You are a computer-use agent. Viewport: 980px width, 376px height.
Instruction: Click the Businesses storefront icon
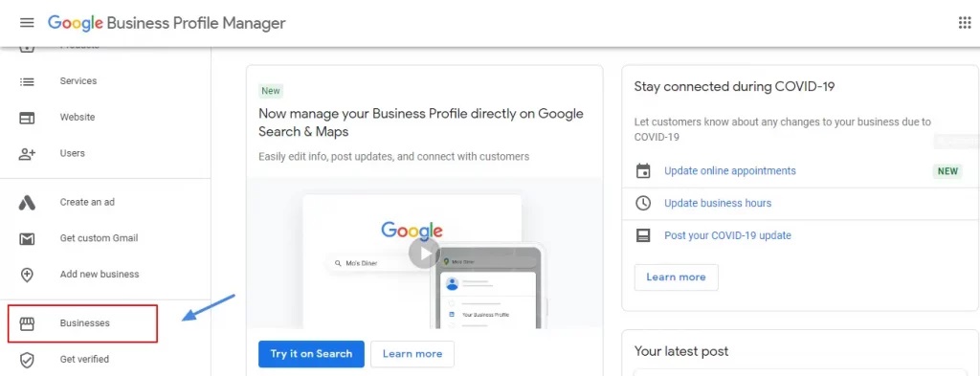27,323
